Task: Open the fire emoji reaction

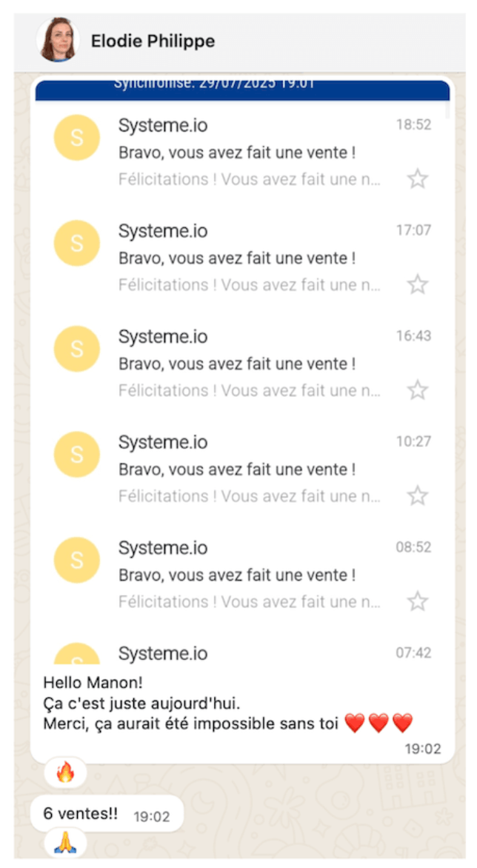Action: [65, 773]
